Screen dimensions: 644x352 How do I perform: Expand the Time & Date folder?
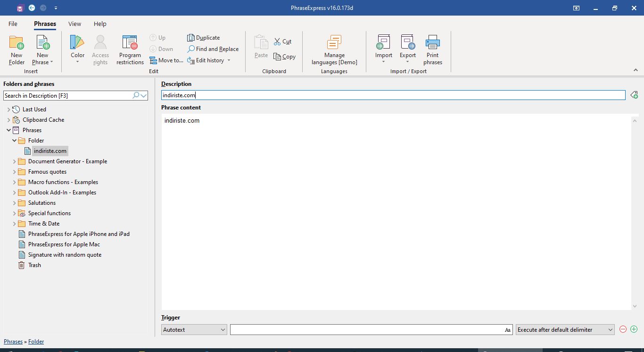click(14, 224)
